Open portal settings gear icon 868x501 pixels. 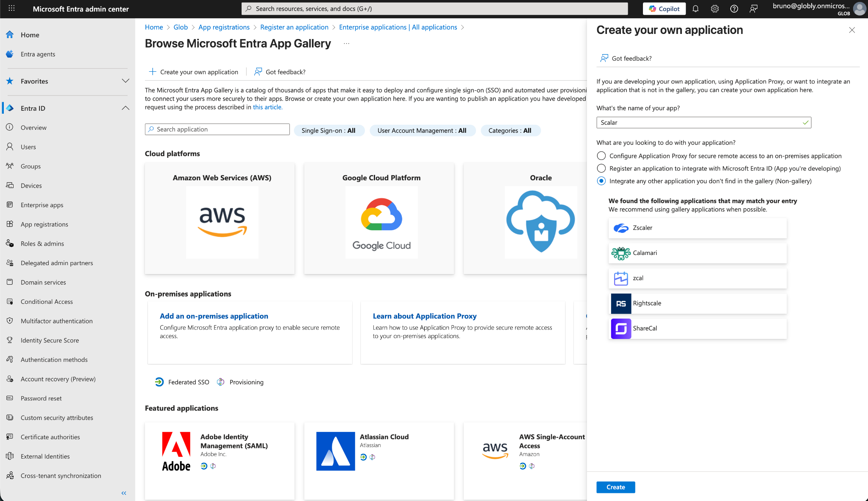[715, 9]
